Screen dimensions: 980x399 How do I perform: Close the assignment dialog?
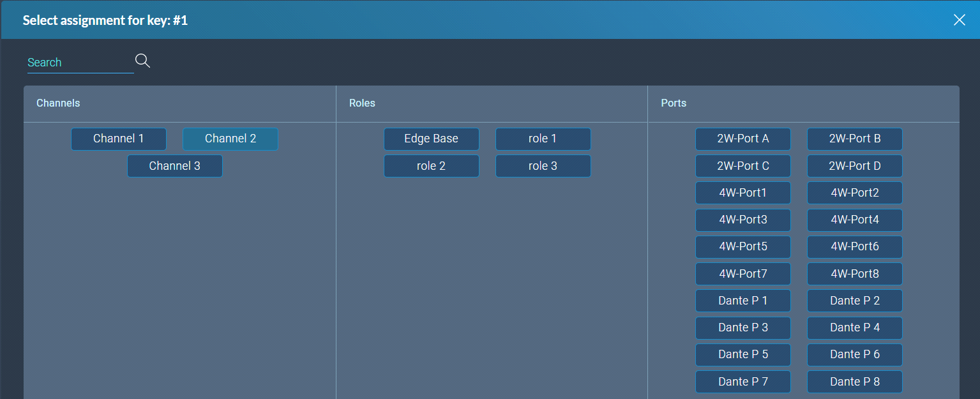(959, 20)
